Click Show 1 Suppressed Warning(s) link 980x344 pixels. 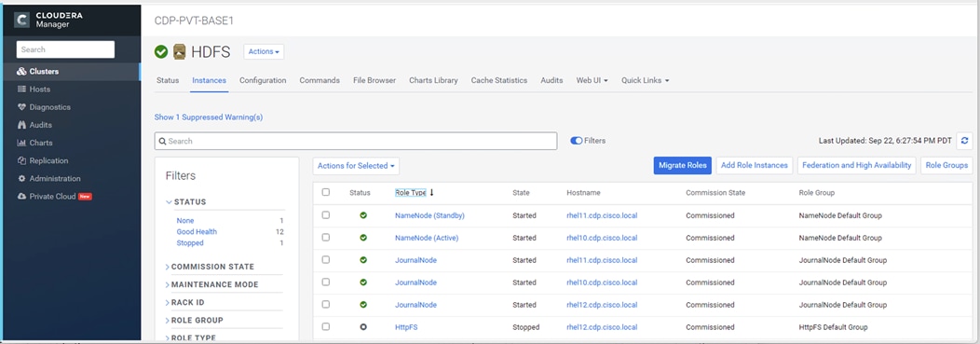click(x=209, y=117)
